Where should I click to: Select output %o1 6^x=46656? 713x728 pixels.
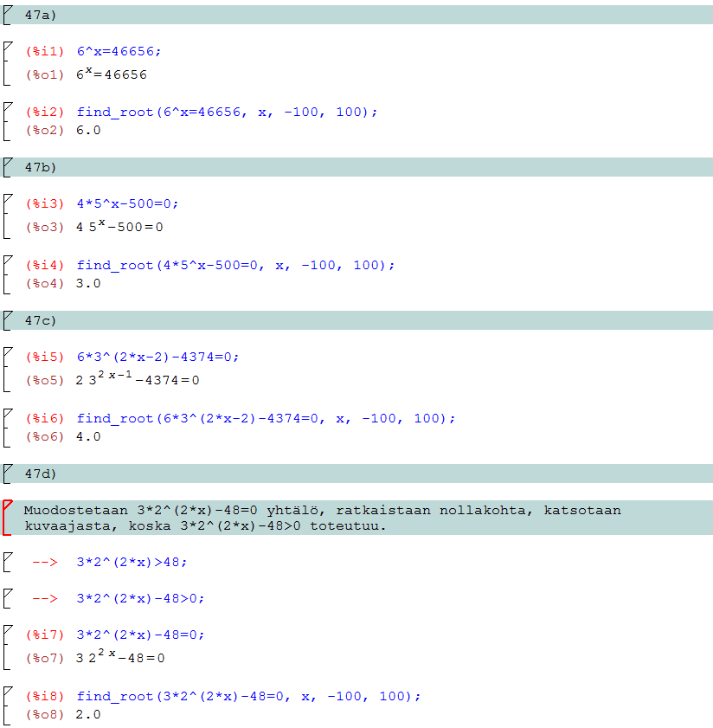[112, 74]
